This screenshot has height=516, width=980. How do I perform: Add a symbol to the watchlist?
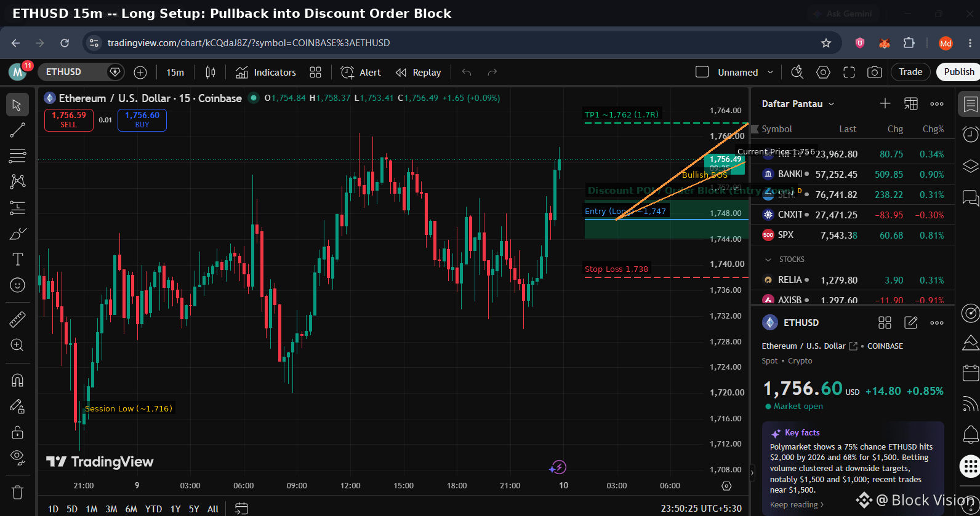885,103
